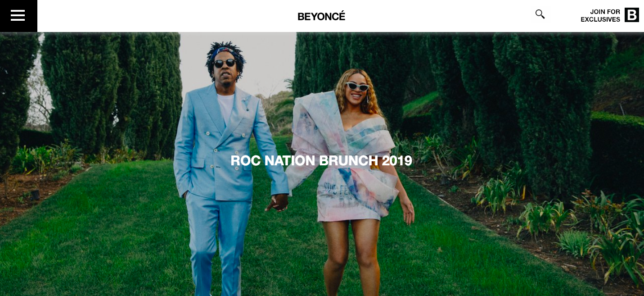644x296 pixels.
Task: Go home via the BEYONCÉ wordmark
Action: pos(321,16)
